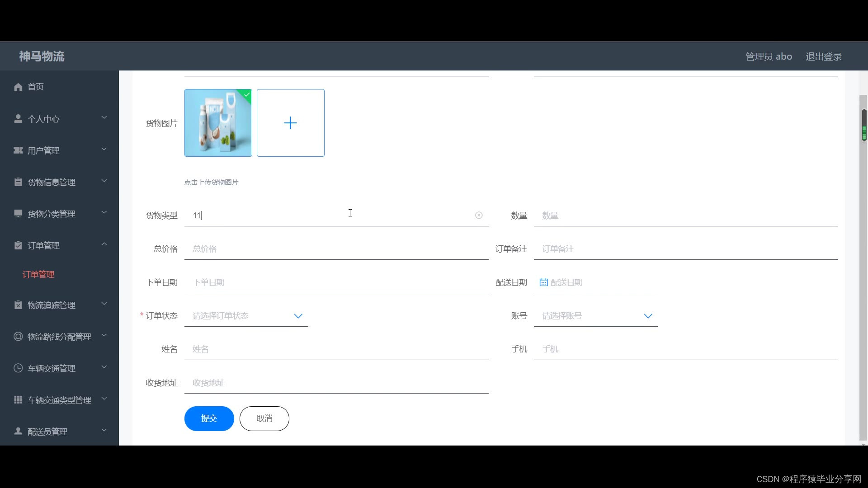Click the 收货地址 input field
This screenshot has height=488, width=868.
(336, 383)
